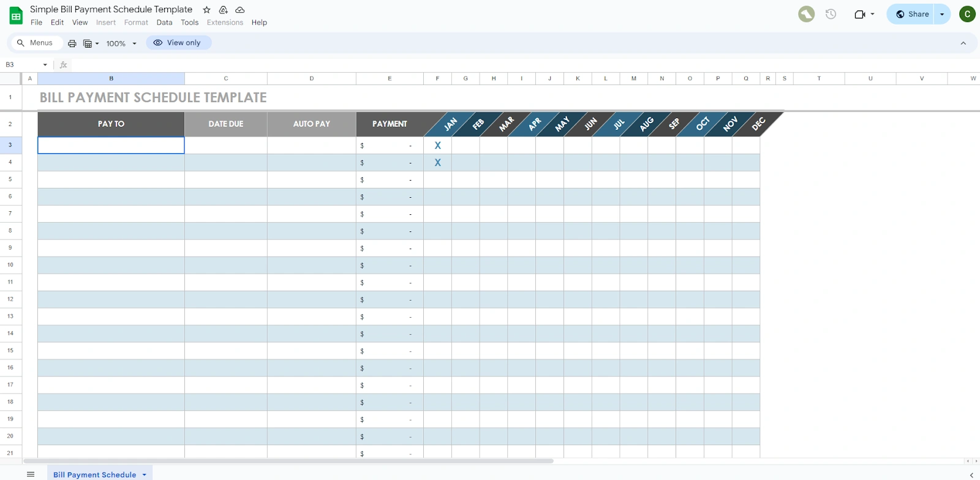Open the video call camera icon
Viewport: 980px width, 480px height.
pos(860,14)
